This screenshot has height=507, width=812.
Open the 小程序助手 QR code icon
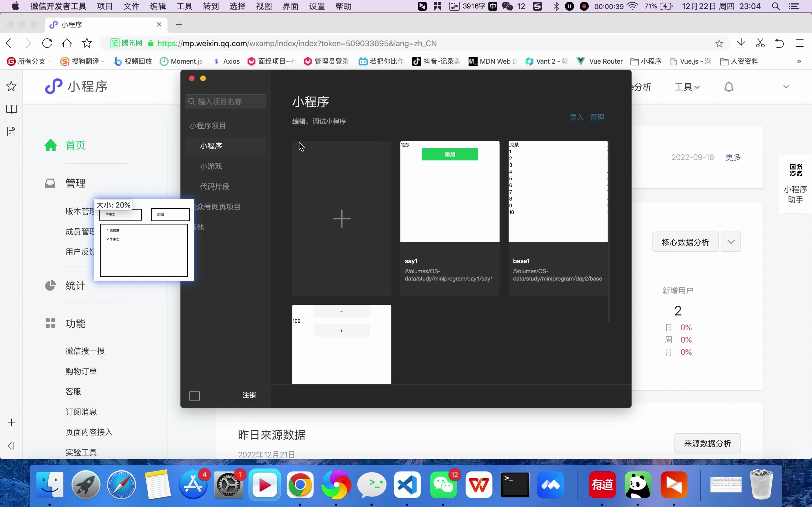[x=795, y=170]
